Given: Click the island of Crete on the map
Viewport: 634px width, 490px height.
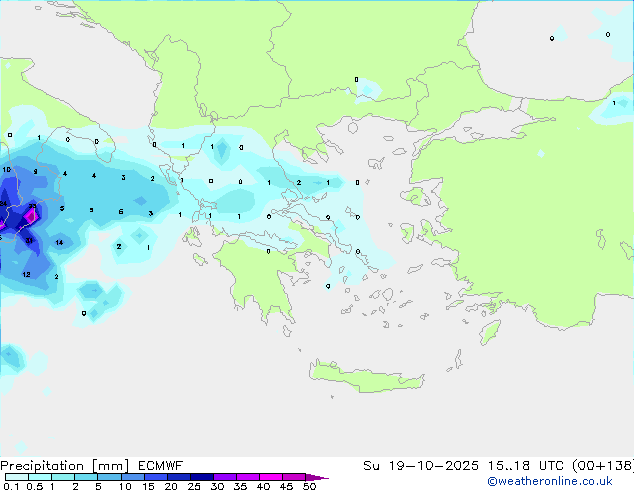Looking at the screenshot, I should (x=366, y=377).
